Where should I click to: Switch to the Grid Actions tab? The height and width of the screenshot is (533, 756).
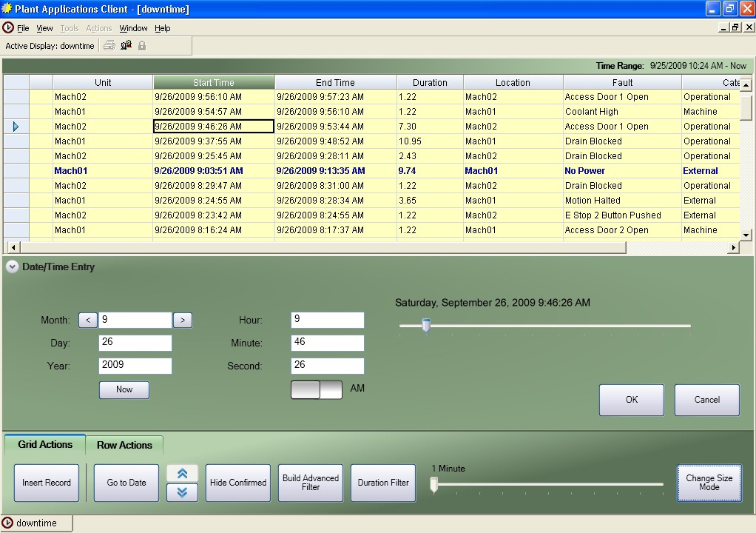click(x=45, y=444)
